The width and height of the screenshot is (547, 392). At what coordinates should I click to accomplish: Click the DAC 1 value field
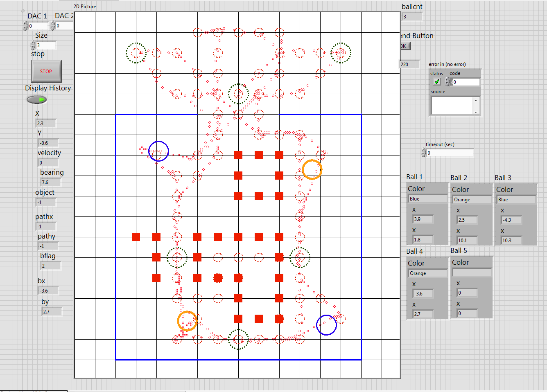(38, 26)
